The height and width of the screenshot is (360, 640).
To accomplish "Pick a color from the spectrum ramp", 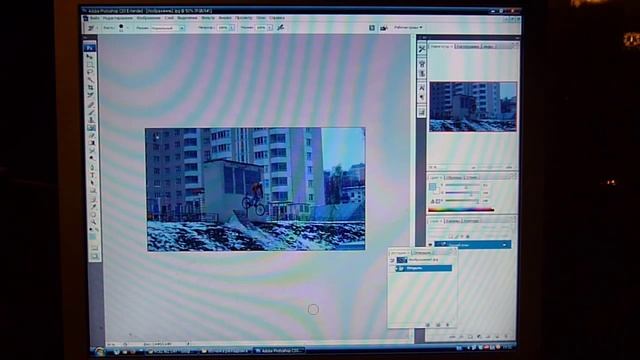I will [x=461, y=210].
